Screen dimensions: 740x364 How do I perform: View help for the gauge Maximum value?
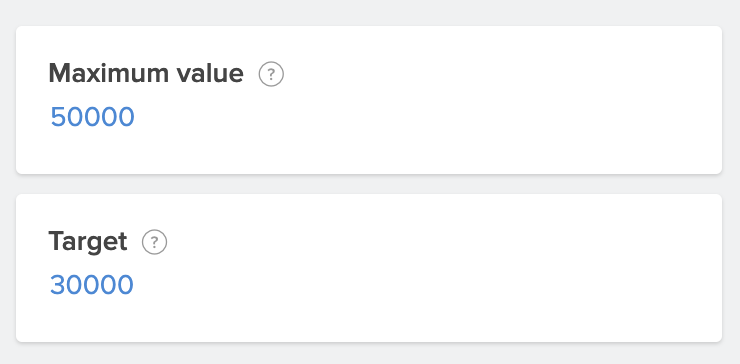pos(271,74)
